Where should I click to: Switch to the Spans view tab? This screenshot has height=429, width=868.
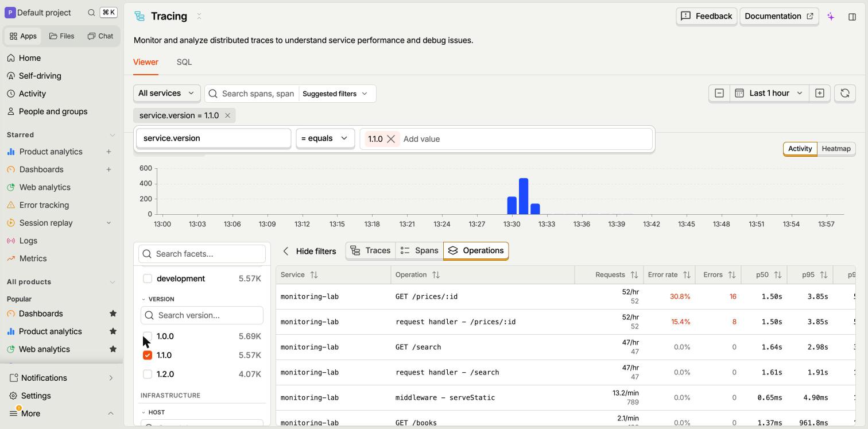[419, 250]
